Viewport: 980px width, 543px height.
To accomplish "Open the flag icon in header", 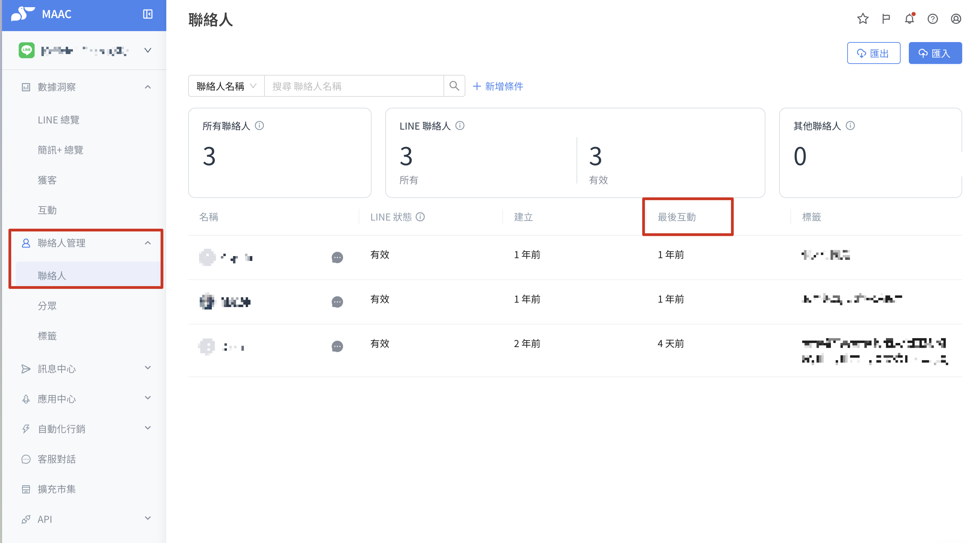I will coord(886,18).
